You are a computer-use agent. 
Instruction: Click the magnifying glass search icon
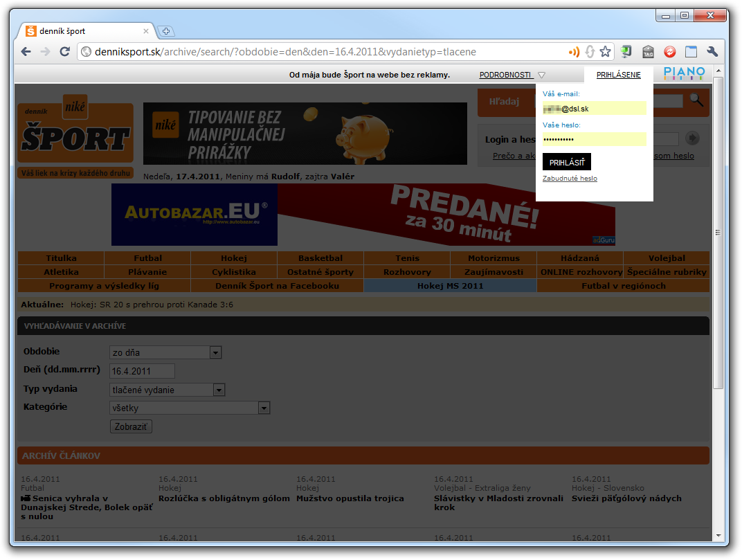696,100
